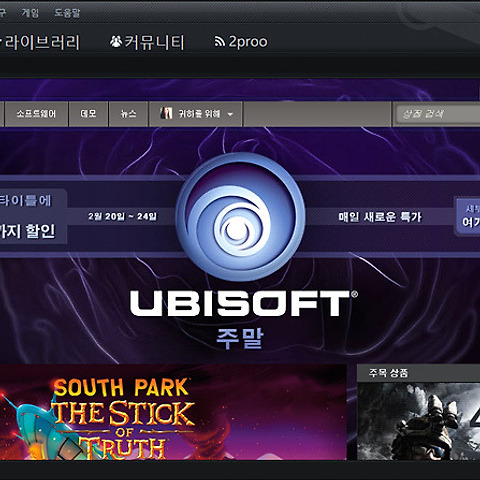Image resolution: width=480 pixels, height=480 pixels.
Task: Open the 도움말 menu
Action: (x=67, y=13)
